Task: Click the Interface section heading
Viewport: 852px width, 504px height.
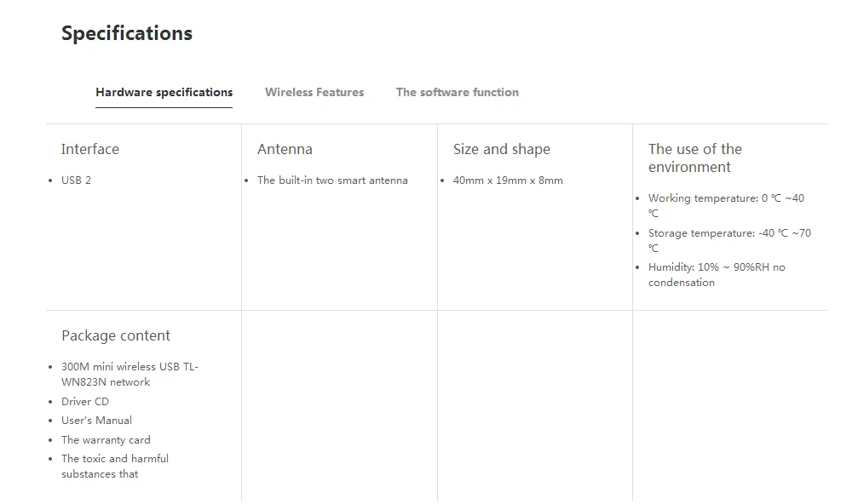Action: 90,149
